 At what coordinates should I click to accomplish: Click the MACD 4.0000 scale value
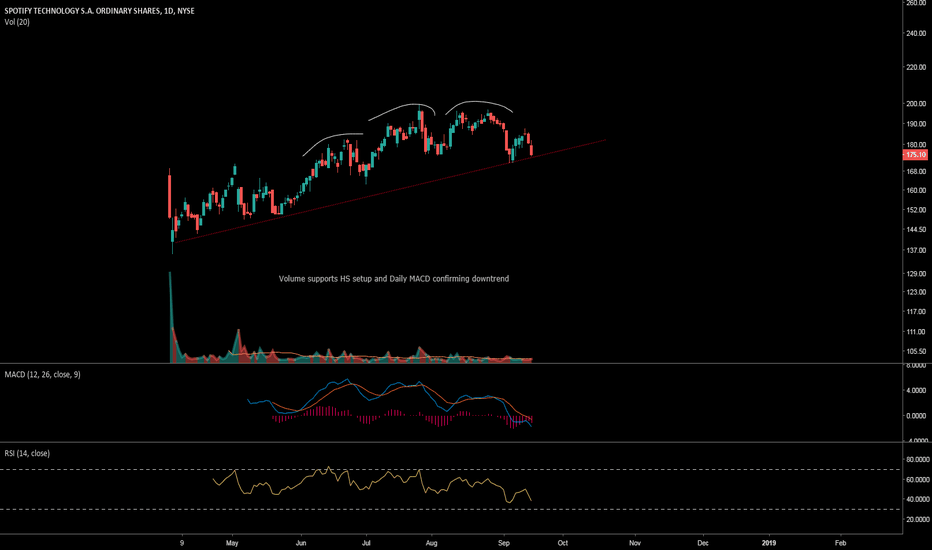pos(916,391)
